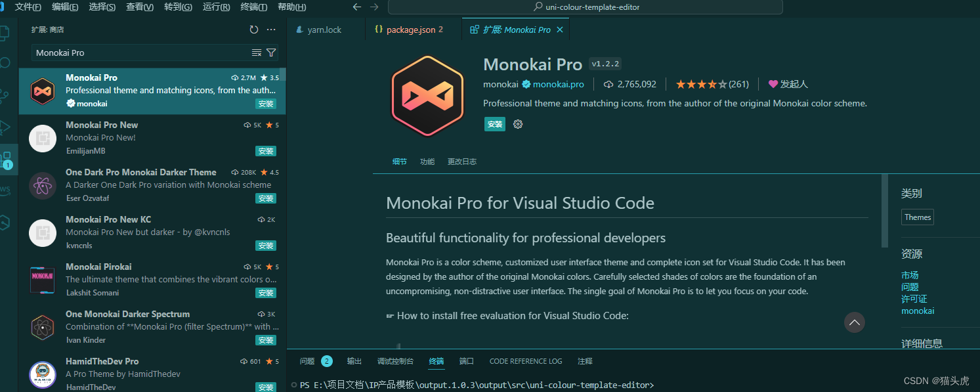Select the Extensions icon in the activity bar
The image size is (980, 392).
coord(9,160)
